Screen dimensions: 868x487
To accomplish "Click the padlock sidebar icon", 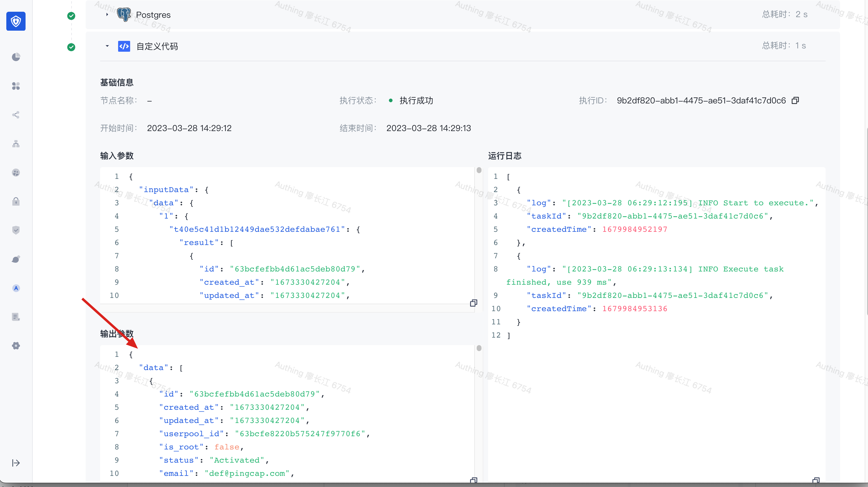I will (16, 201).
